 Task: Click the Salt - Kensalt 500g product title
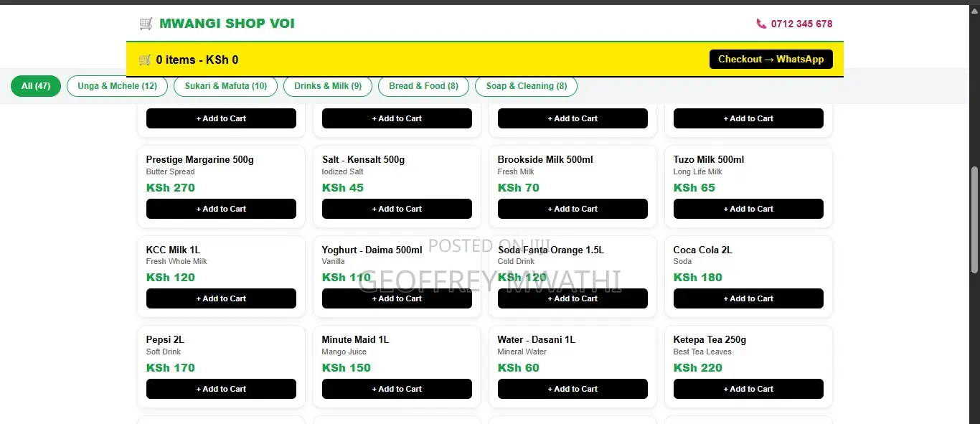[364, 159]
